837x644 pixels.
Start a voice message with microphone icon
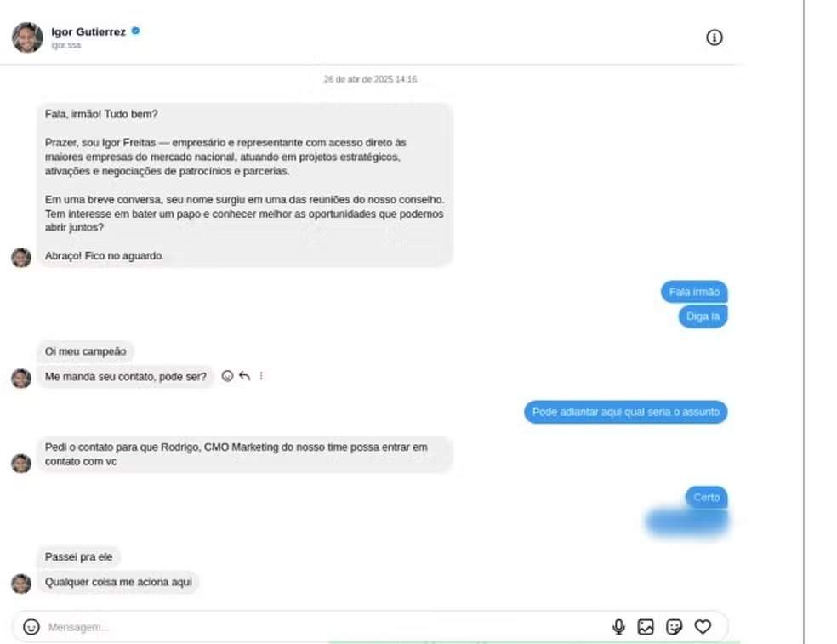(618, 626)
